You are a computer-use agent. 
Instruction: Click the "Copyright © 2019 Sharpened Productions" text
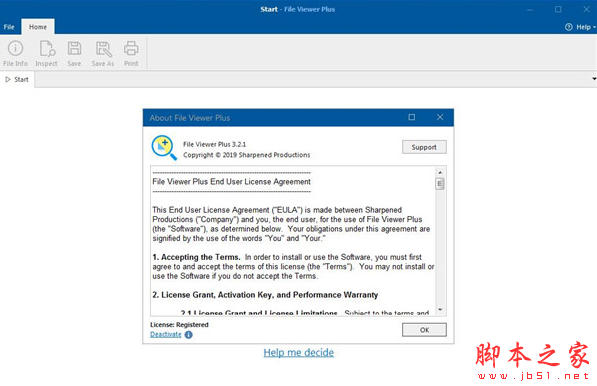click(246, 155)
